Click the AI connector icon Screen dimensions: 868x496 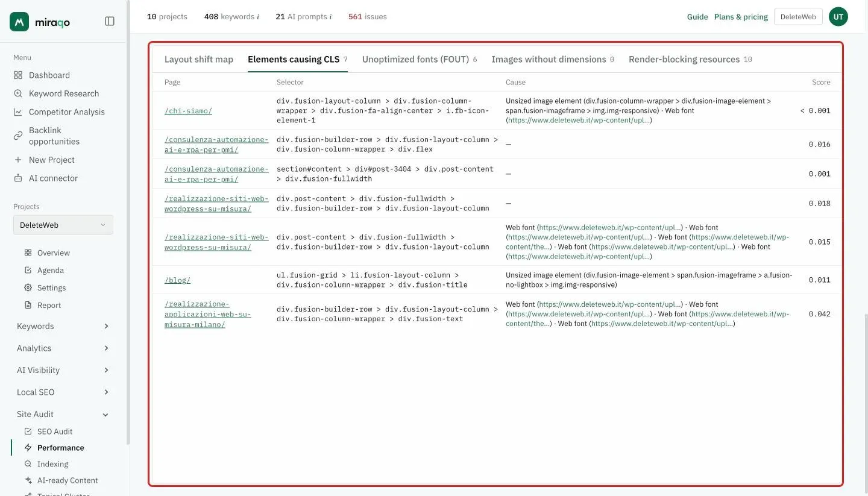point(18,178)
